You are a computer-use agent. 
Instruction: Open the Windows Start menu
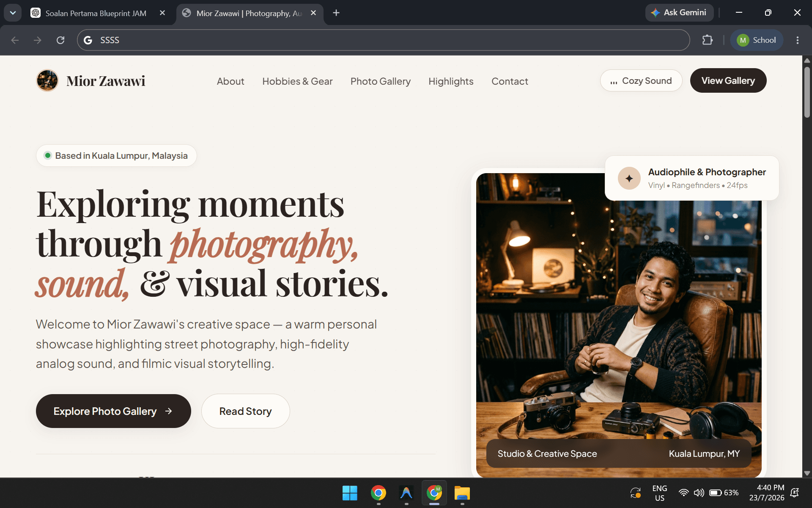click(350, 493)
